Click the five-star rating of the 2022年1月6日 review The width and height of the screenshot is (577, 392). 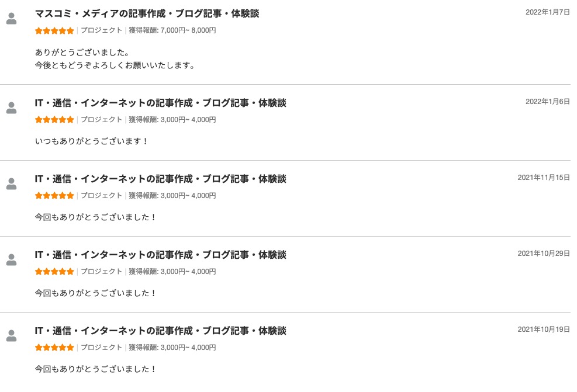click(x=54, y=120)
